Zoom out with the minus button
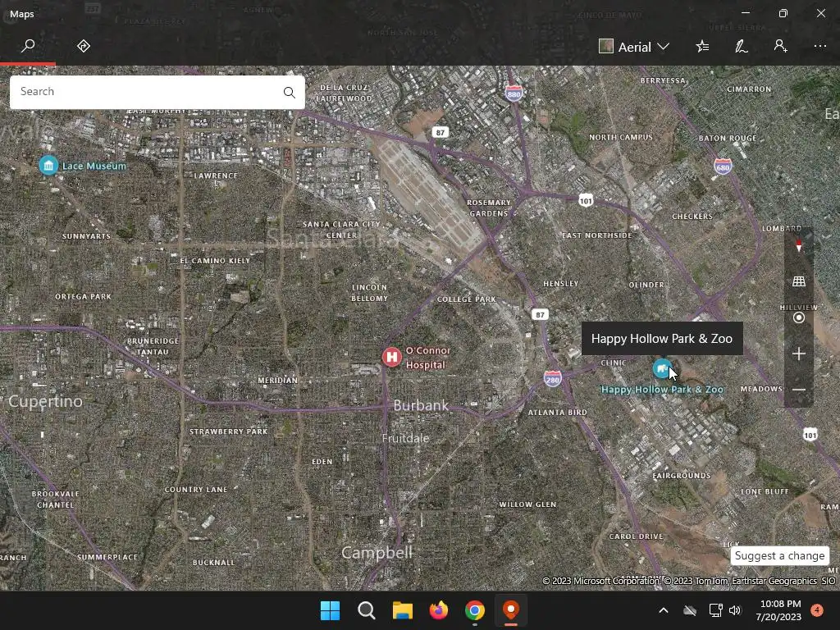The height and width of the screenshot is (630, 840). click(x=798, y=390)
